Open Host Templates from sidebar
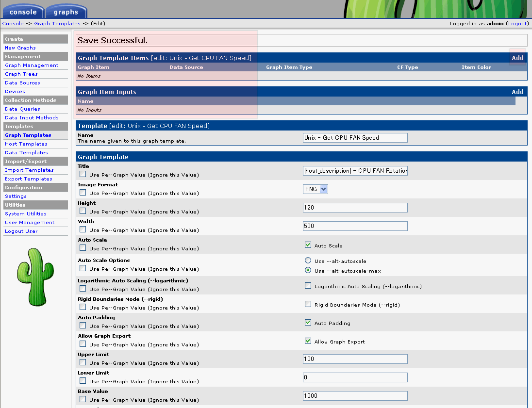532x408 pixels. (x=26, y=144)
